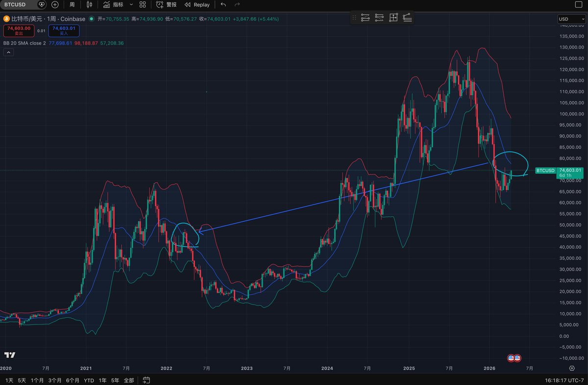Image resolution: width=588 pixels, height=385 pixels.
Task: Set range to 3个月
Action: (x=54, y=380)
